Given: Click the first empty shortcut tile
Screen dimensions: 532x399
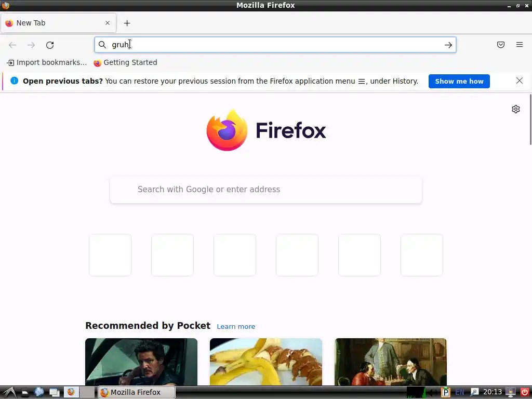Looking at the screenshot, I should click(110, 255).
